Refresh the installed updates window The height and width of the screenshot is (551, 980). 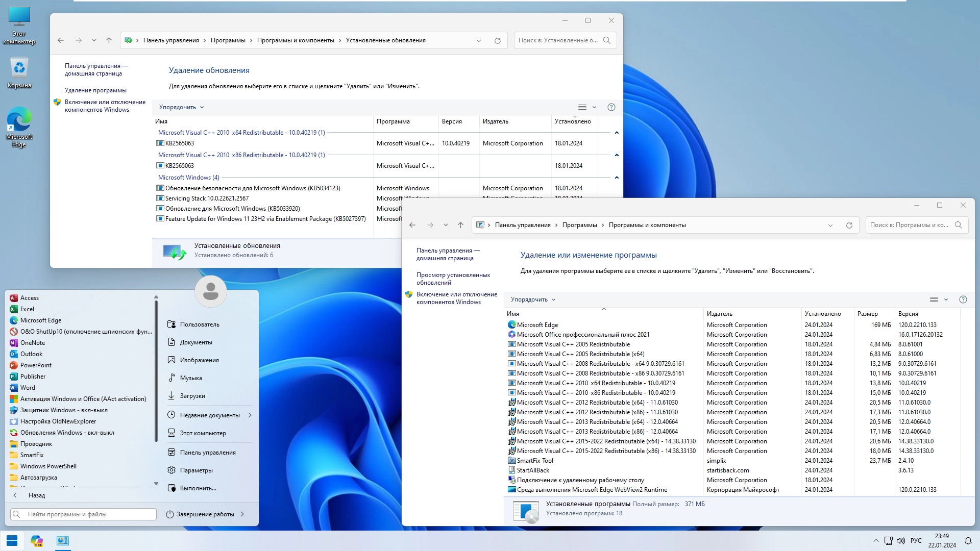pos(497,40)
